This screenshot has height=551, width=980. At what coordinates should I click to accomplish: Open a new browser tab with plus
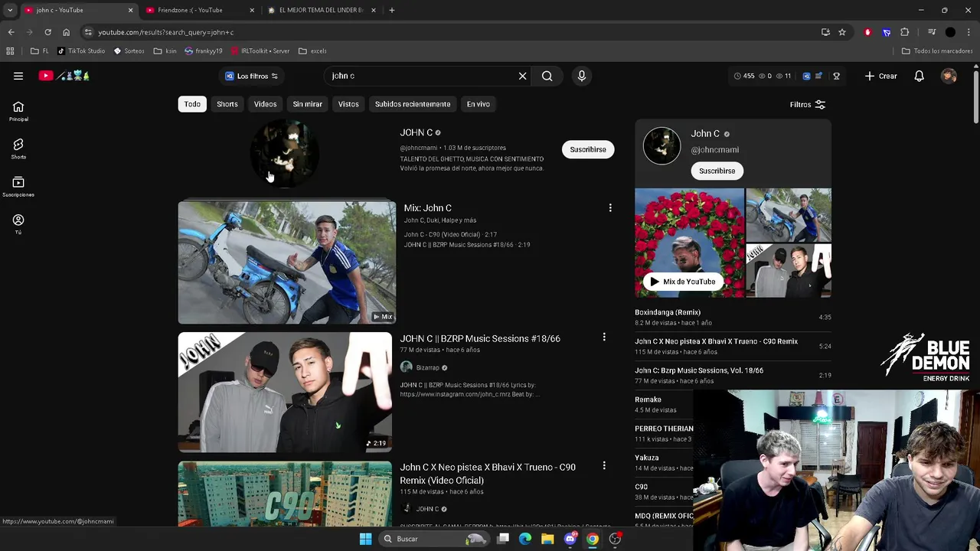pyautogui.click(x=392, y=10)
